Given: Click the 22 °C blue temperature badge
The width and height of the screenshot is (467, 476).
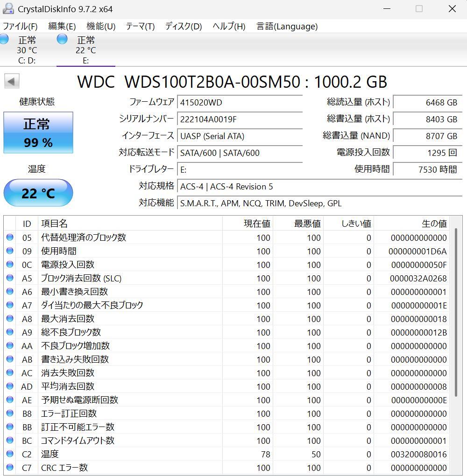Looking at the screenshot, I should [x=38, y=192].
